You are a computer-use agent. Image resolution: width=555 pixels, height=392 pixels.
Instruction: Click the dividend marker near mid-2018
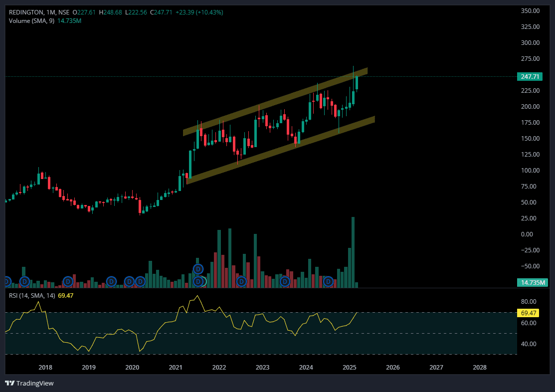(x=68, y=282)
